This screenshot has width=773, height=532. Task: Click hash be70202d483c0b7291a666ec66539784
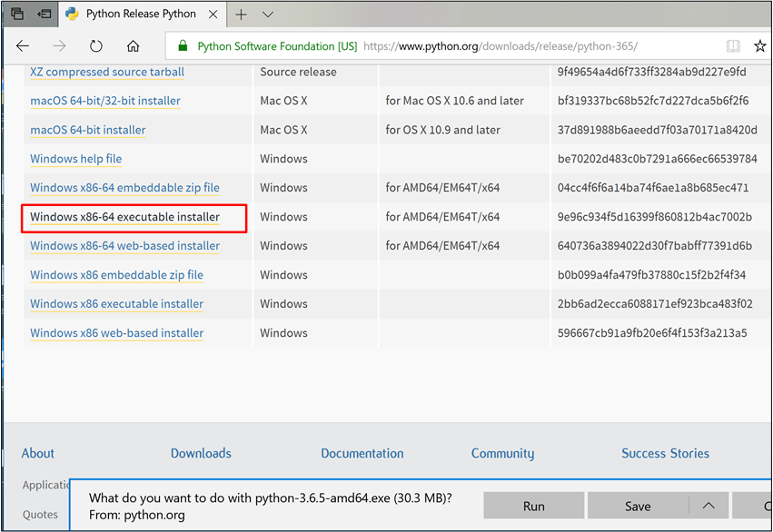tap(657, 159)
